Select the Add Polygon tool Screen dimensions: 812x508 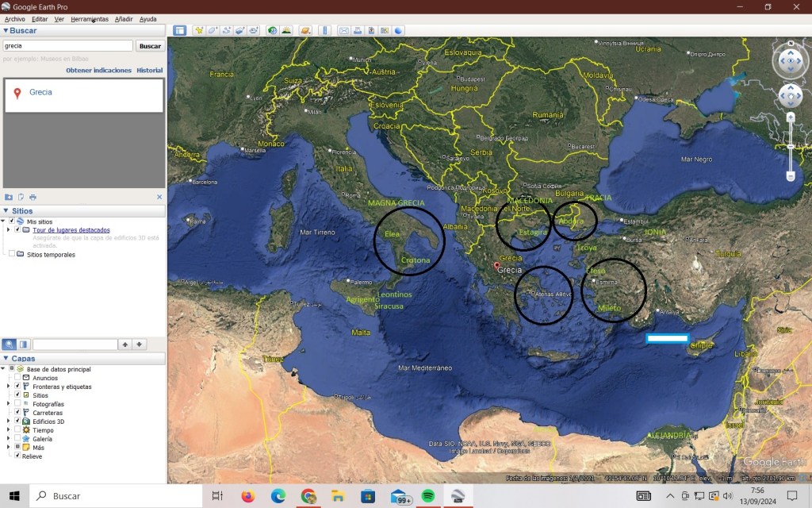click(x=213, y=30)
